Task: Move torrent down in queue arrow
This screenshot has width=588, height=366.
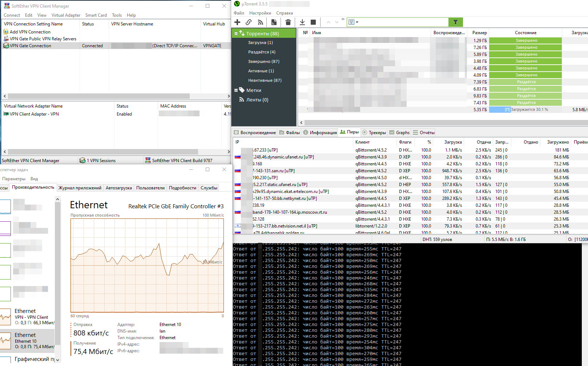Action: 337,22
